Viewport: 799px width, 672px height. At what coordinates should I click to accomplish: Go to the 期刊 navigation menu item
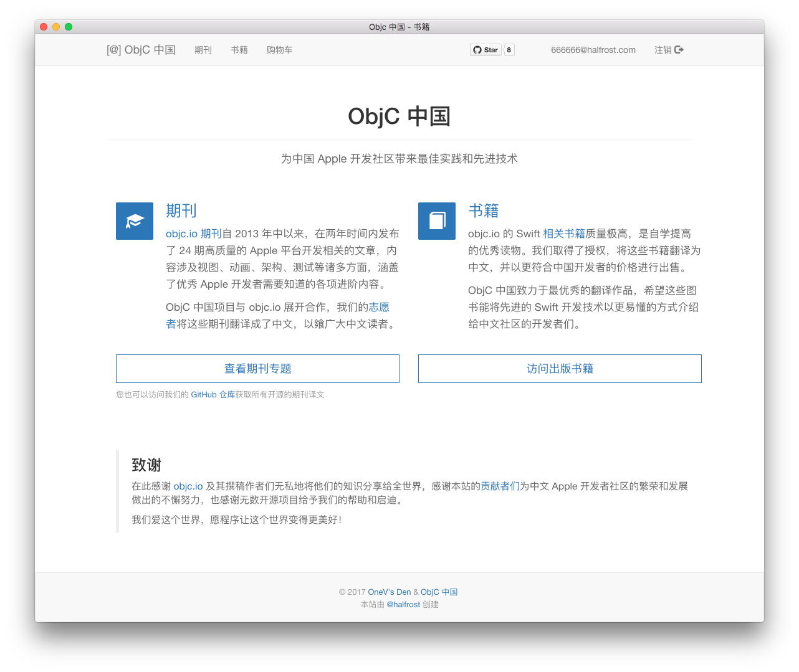(203, 50)
